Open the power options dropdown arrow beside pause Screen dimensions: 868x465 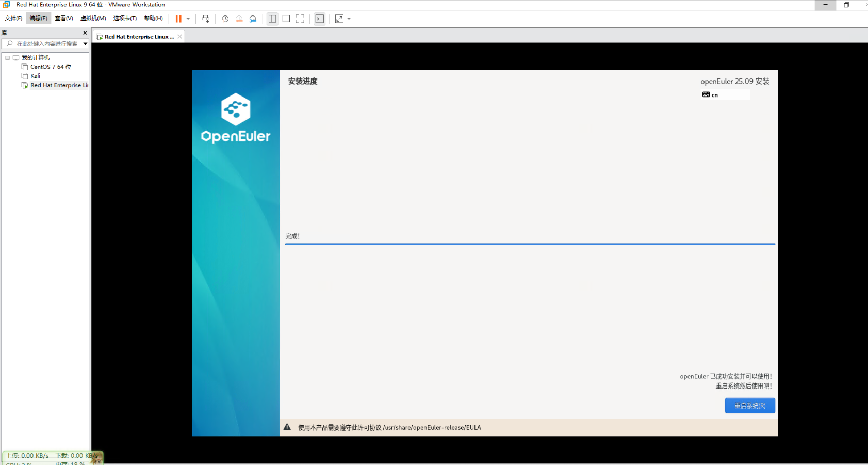tap(188, 19)
